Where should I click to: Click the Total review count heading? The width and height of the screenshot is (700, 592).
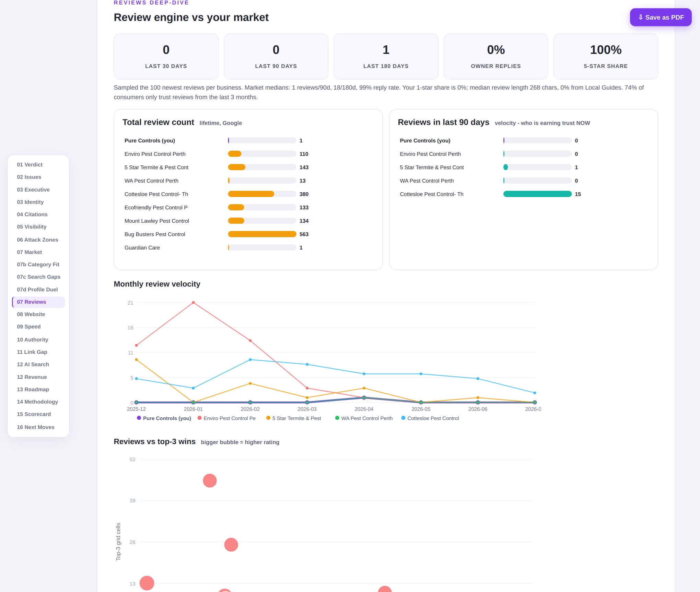(x=158, y=122)
